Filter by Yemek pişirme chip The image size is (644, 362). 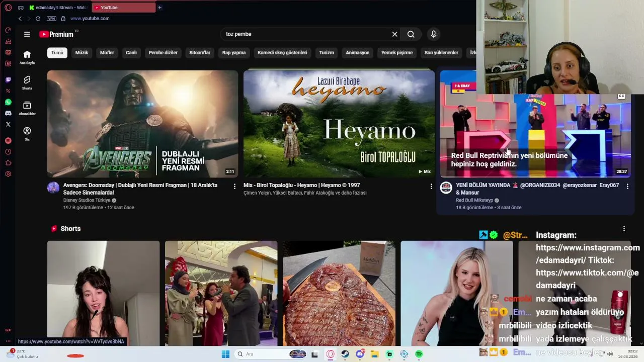coord(397,53)
